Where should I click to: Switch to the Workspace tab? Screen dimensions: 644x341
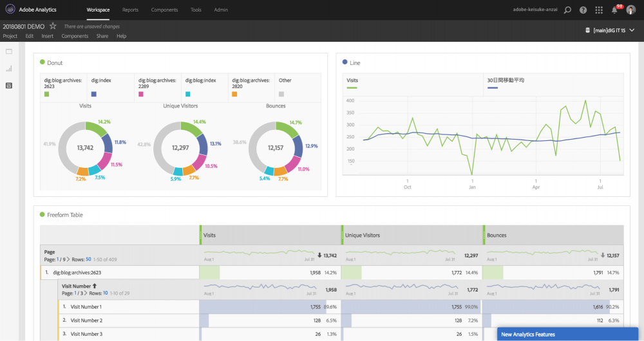[98, 10]
